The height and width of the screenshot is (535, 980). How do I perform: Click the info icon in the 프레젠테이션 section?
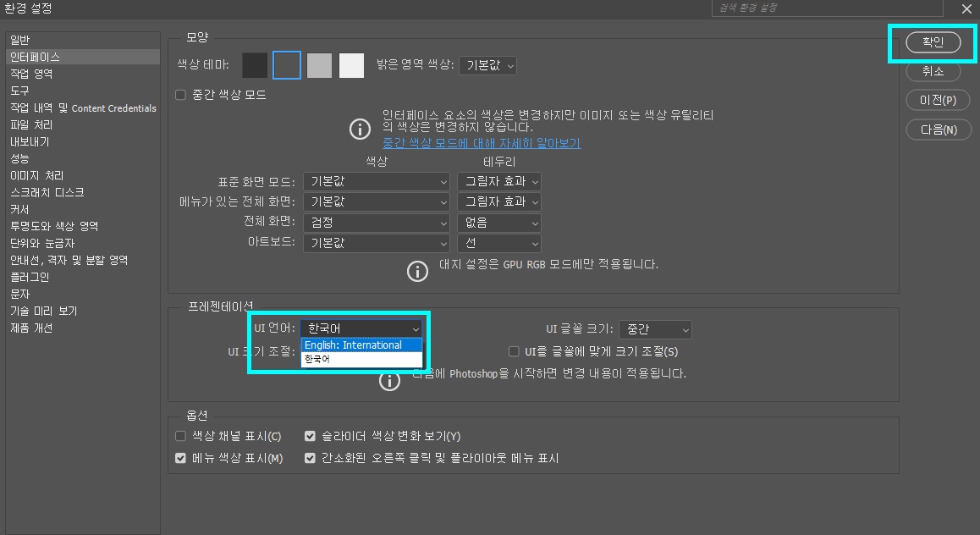[389, 381]
